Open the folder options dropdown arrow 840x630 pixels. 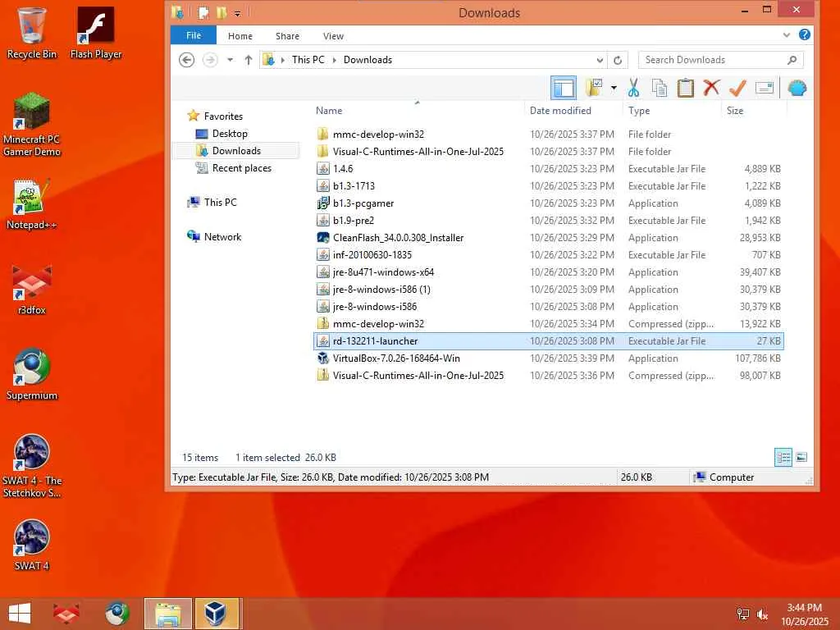click(614, 88)
